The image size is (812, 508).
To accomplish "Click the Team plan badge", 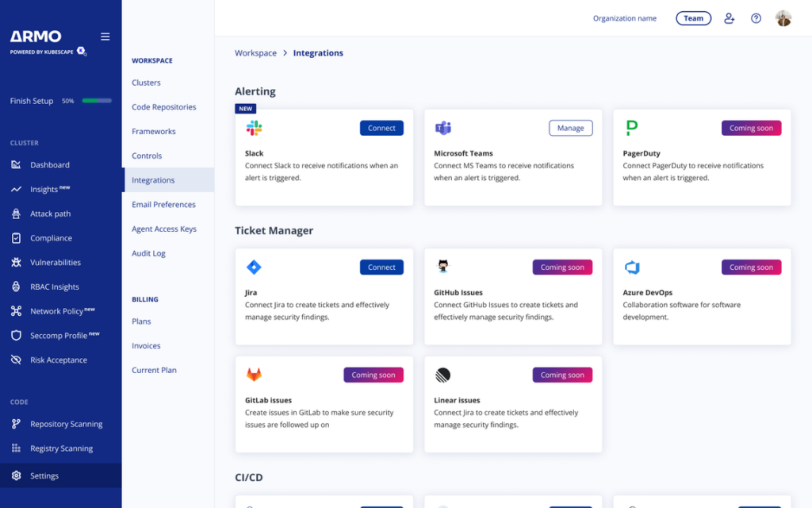I will [x=693, y=18].
